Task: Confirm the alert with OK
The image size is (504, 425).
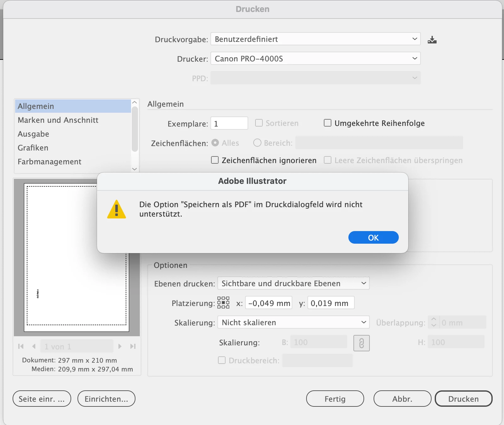Action: [373, 237]
